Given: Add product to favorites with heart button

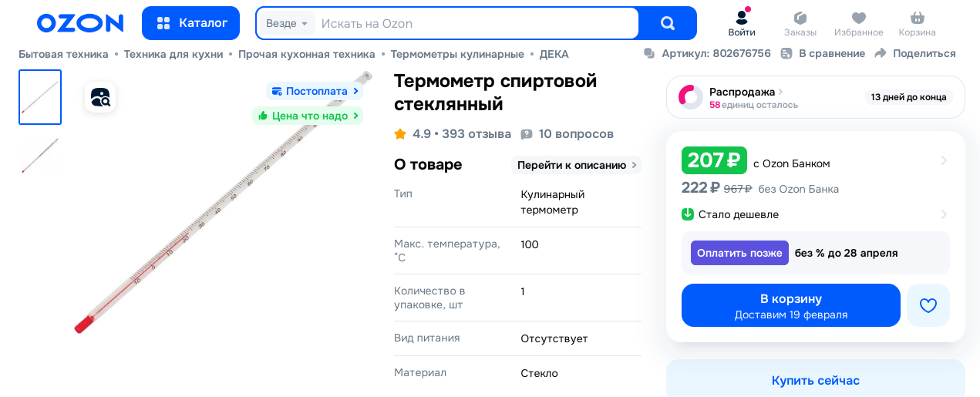Looking at the screenshot, I should [x=928, y=305].
